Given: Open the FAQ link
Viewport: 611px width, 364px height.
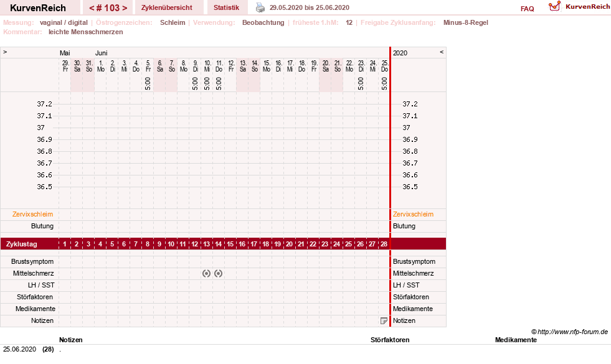Looking at the screenshot, I should (527, 9).
